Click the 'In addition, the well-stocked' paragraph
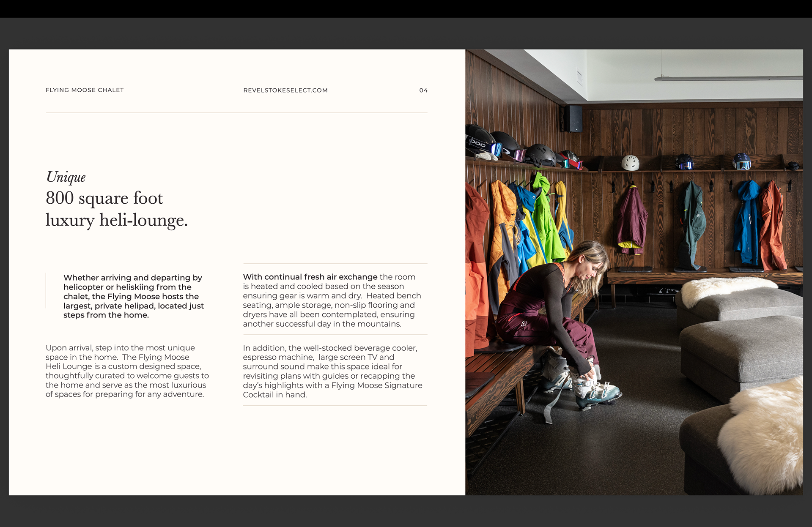The height and width of the screenshot is (527, 812). (332, 371)
